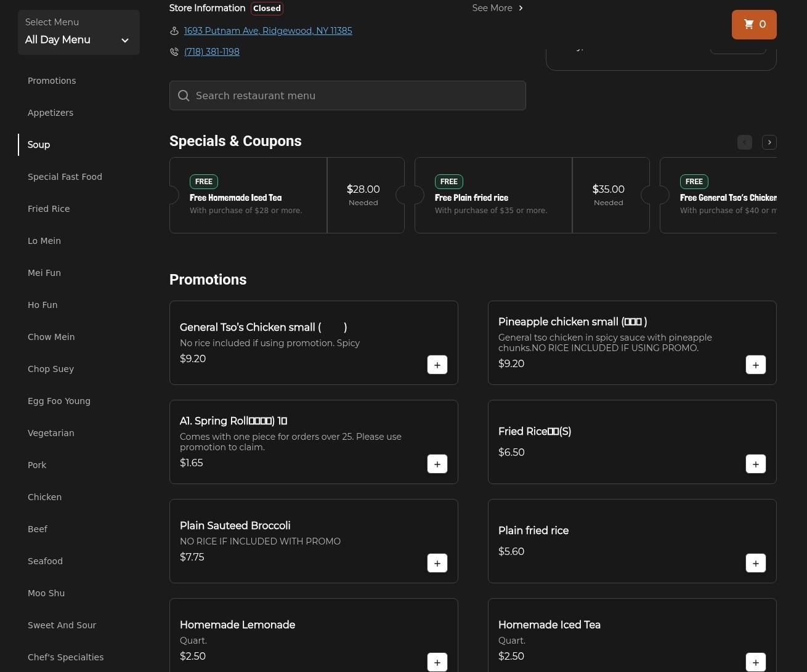Add Plain fried rice with plus button

click(x=756, y=563)
